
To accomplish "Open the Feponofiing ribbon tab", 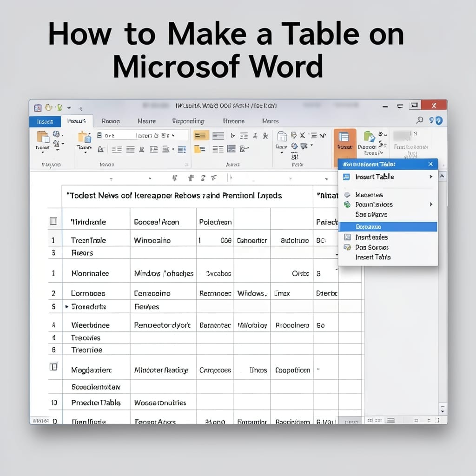I will [x=188, y=121].
